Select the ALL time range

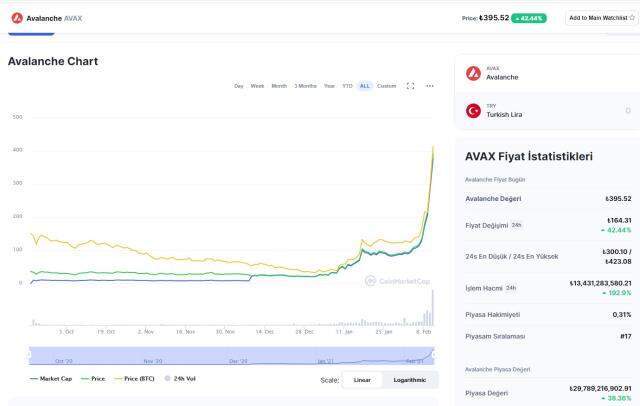pyautogui.click(x=364, y=86)
